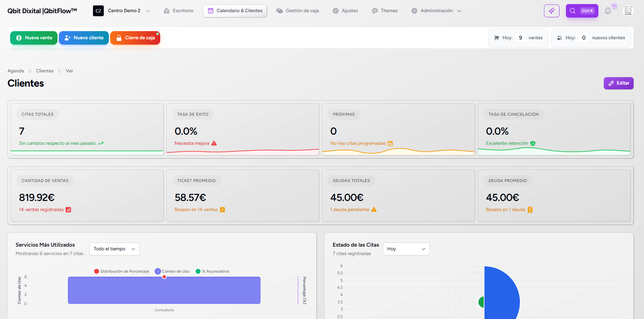Click the Servicios Más Utilizados heading
This screenshot has height=319, width=644.
click(45, 245)
